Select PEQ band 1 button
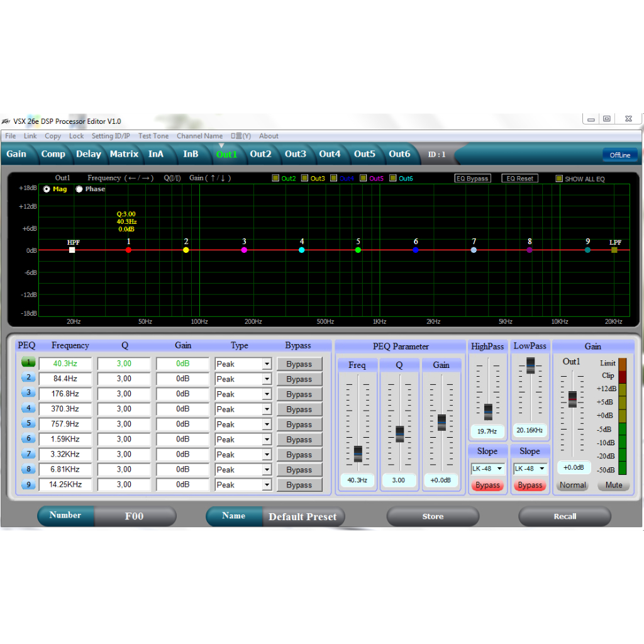Image resolution: width=644 pixels, height=644 pixels. [28, 364]
